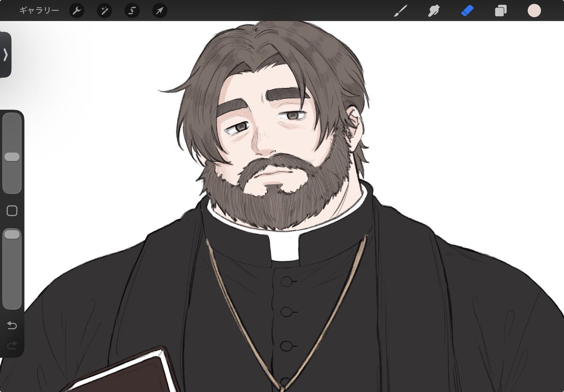Select the Eraser tool
564x392 pixels.
coord(467,10)
